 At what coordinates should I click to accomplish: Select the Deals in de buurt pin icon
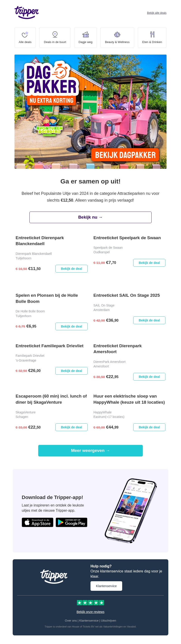(55, 34)
